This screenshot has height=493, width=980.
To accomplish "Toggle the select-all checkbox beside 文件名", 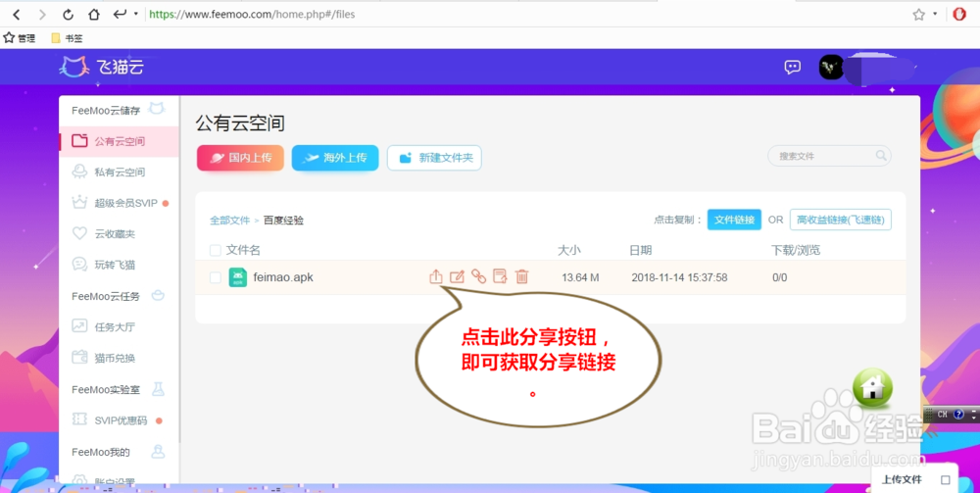I will coord(215,251).
